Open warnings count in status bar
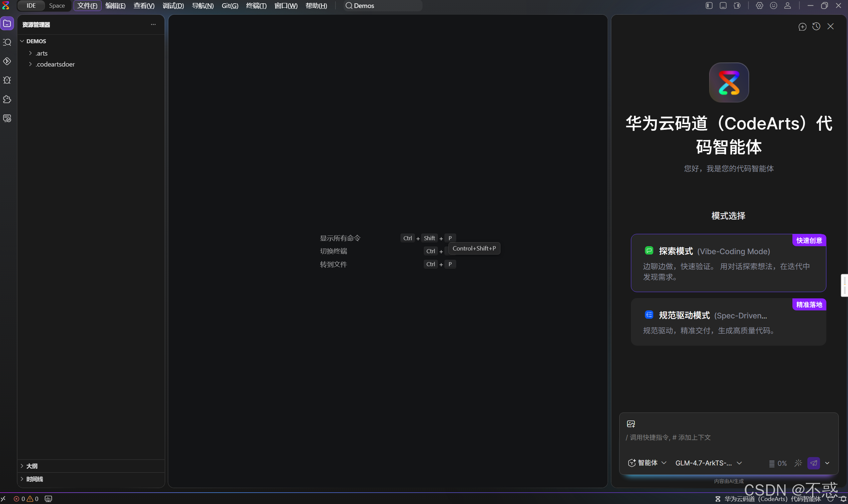Image resolution: width=848 pixels, height=504 pixels. [x=33, y=499]
